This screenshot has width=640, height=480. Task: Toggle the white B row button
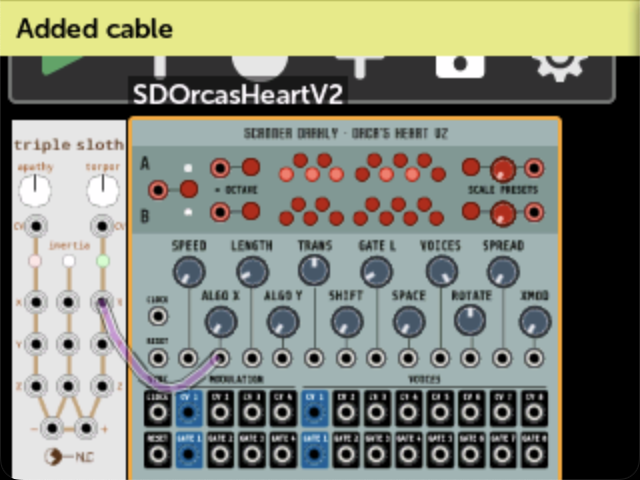pos(187,212)
